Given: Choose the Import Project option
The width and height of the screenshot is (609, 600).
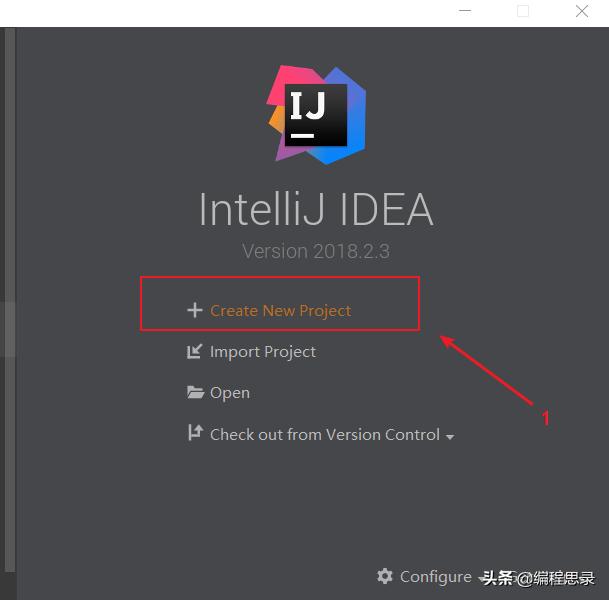Looking at the screenshot, I should point(263,352).
